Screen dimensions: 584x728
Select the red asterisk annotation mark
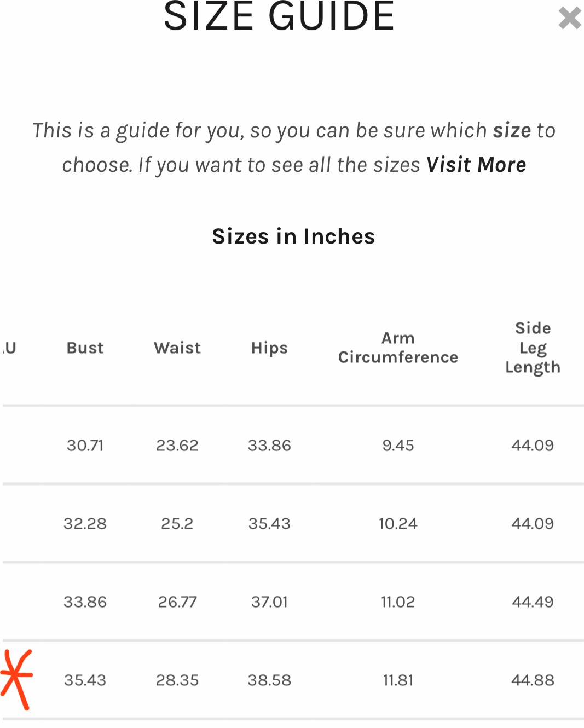point(16,679)
